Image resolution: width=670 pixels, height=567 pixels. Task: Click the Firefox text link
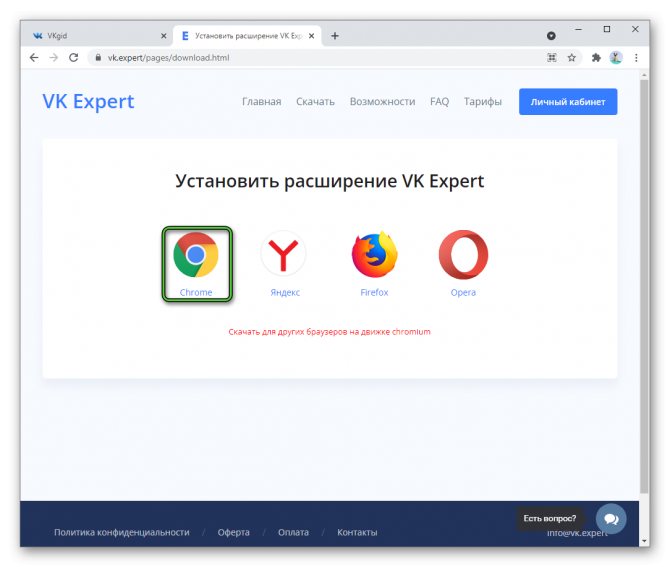click(x=374, y=293)
